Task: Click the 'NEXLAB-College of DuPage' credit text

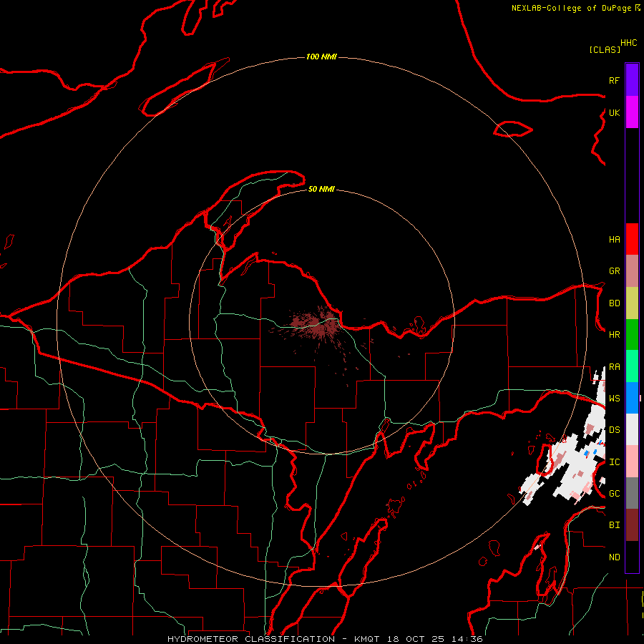Action: 571,8
